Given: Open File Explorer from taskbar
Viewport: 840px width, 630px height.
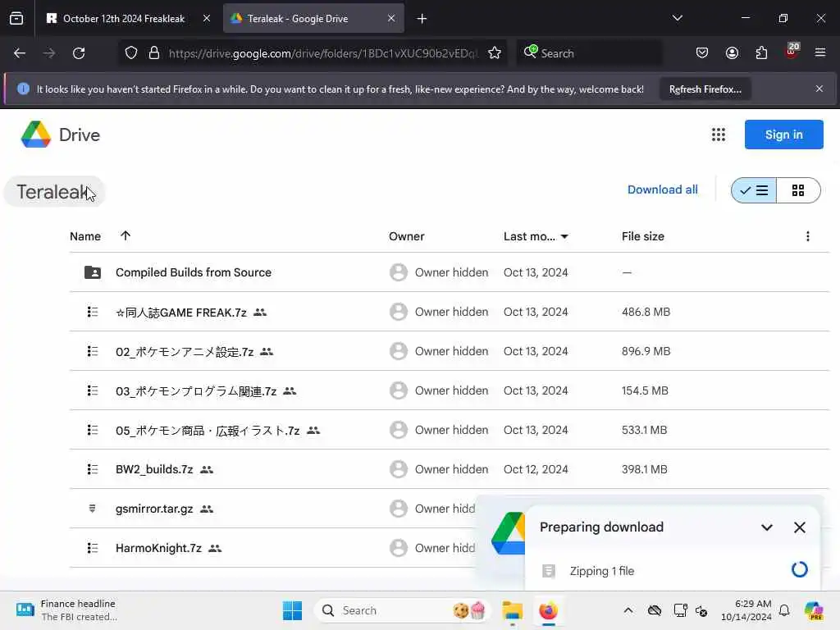Looking at the screenshot, I should coord(512,610).
